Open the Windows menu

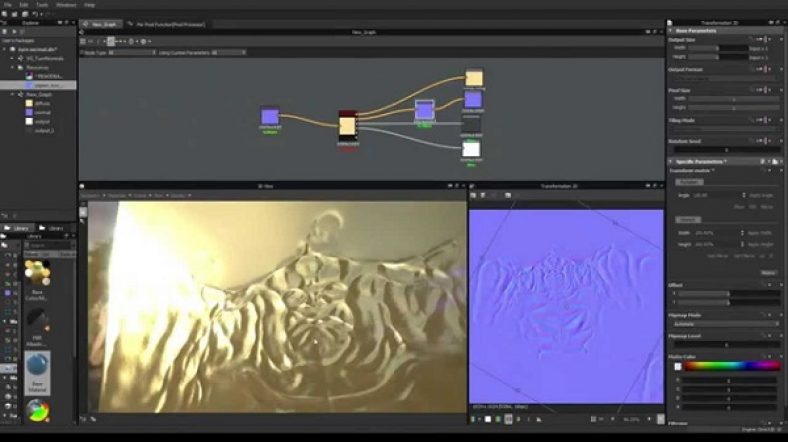click(66, 5)
